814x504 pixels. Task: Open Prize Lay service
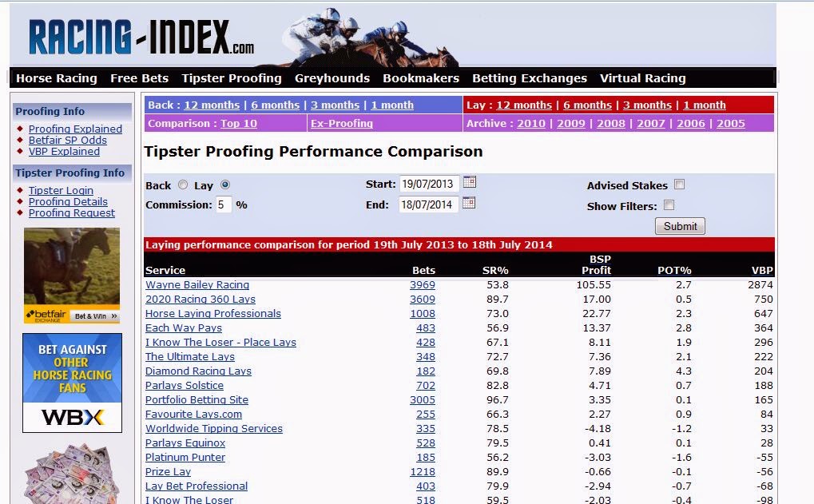pos(169,472)
